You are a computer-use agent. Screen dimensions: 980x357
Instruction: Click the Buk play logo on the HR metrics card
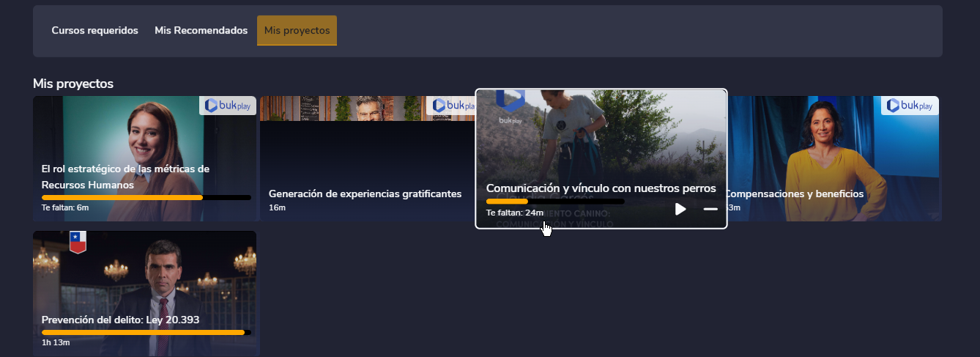(x=228, y=106)
